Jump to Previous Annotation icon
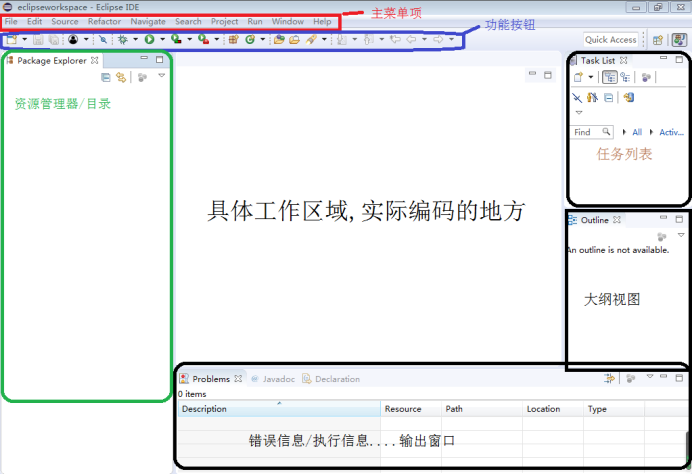The height and width of the screenshot is (475, 692). click(x=369, y=40)
